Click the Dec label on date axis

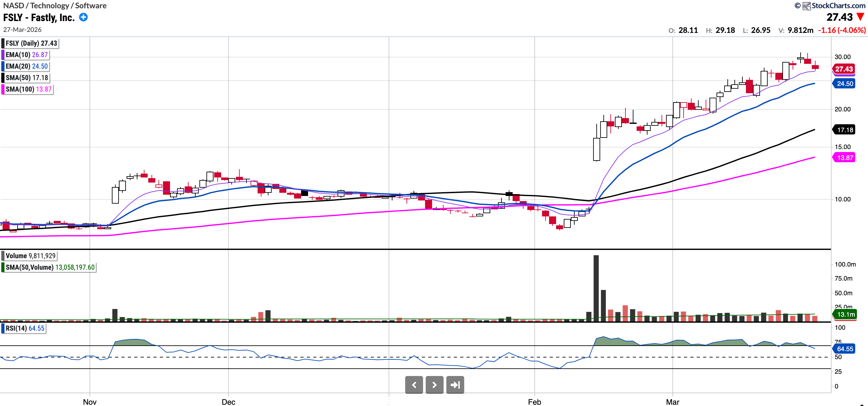228,402
